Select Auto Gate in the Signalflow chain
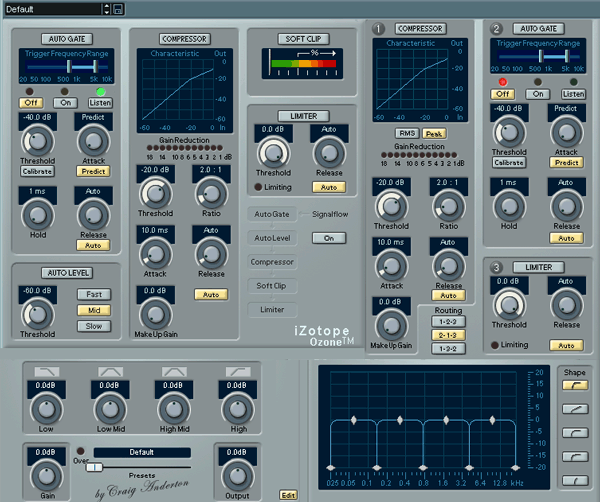Image resolution: width=600 pixels, height=502 pixels. [x=272, y=214]
